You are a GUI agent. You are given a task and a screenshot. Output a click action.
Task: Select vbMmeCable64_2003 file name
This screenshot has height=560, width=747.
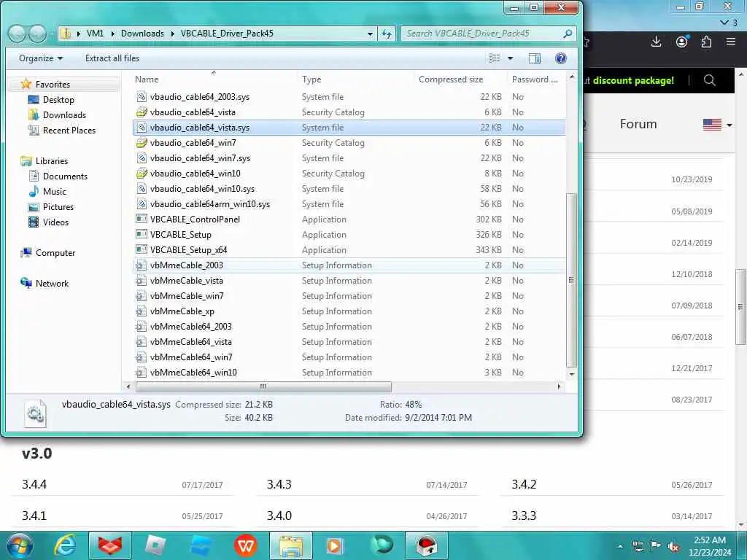point(190,326)
